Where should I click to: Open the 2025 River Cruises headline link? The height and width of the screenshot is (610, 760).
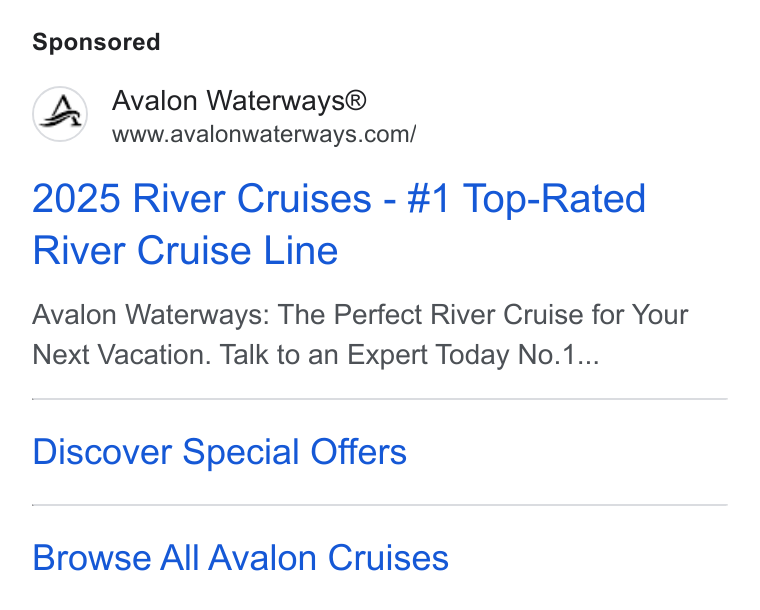[339, 224]
